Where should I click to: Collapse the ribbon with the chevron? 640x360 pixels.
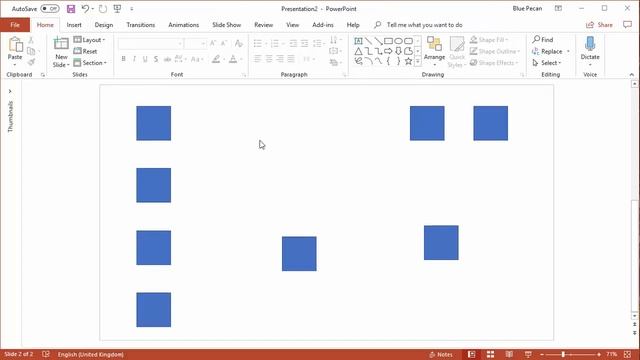pos(631,75)
